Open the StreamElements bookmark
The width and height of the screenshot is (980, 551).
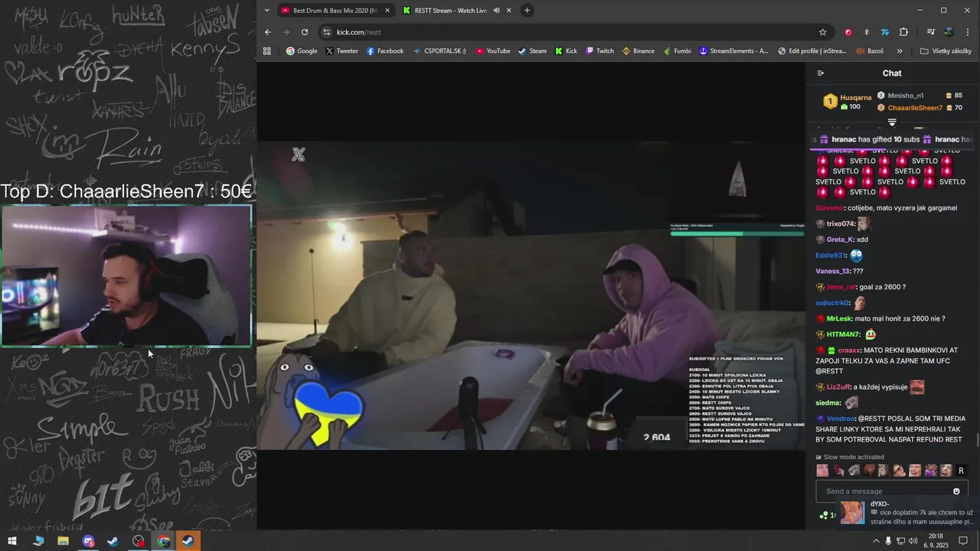point(733,51)
